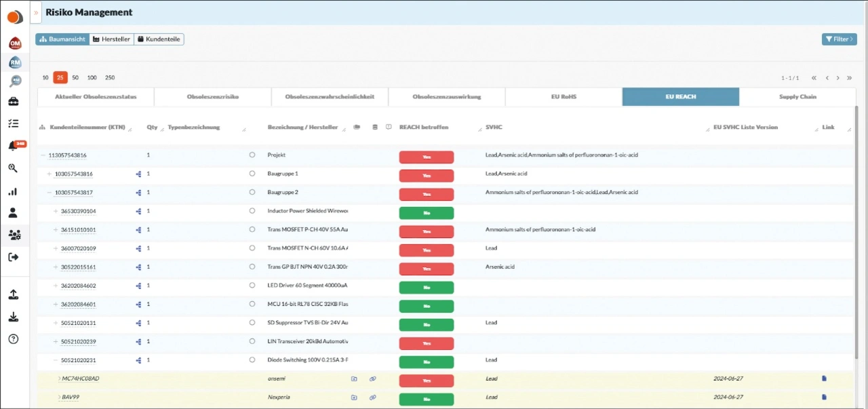Switch to the EU RoHS tab
Viewport: 868px width, 409px height.
[x=564, y=97]
